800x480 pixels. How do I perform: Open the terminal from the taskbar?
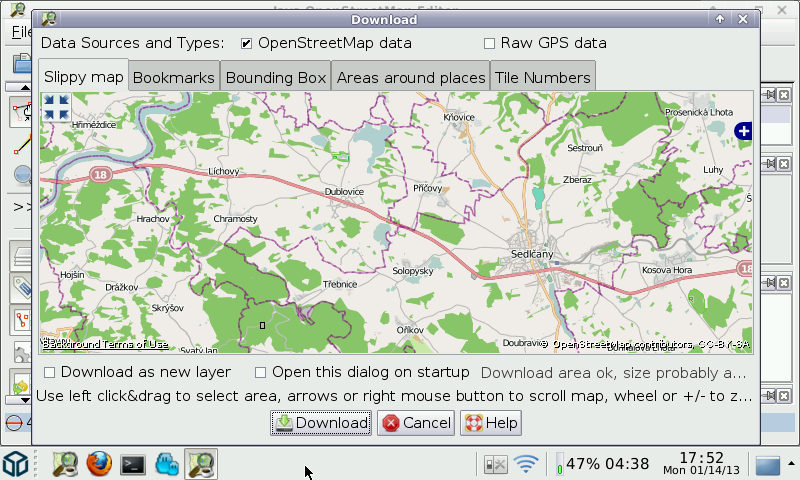[133, 465]
